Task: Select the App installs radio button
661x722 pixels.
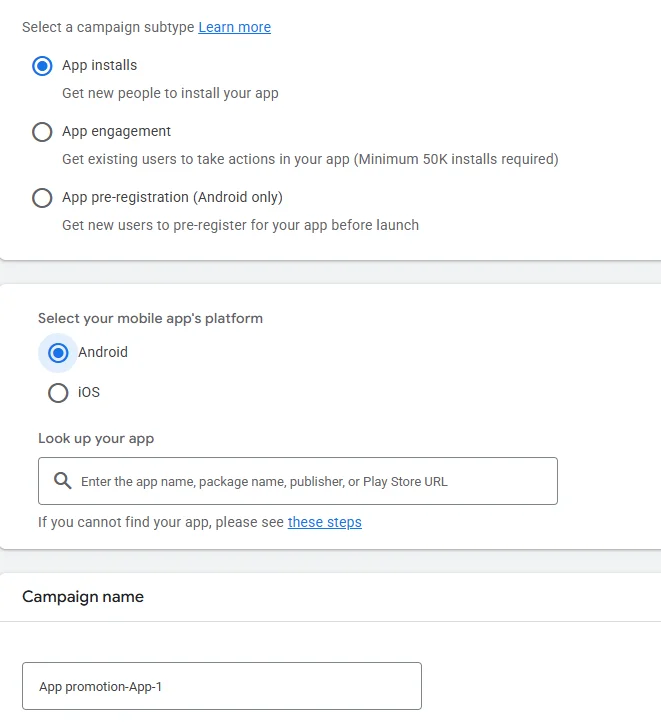Action: point(42,66)
